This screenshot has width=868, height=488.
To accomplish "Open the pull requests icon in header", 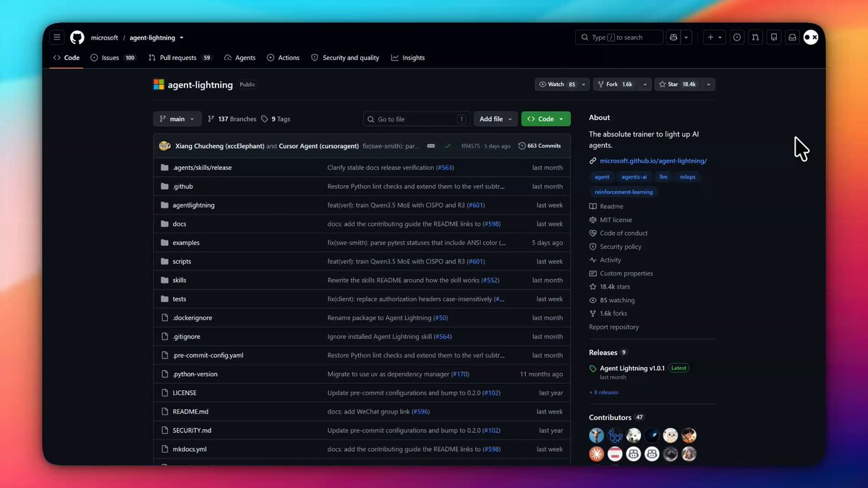I will (x=755, y=38).
